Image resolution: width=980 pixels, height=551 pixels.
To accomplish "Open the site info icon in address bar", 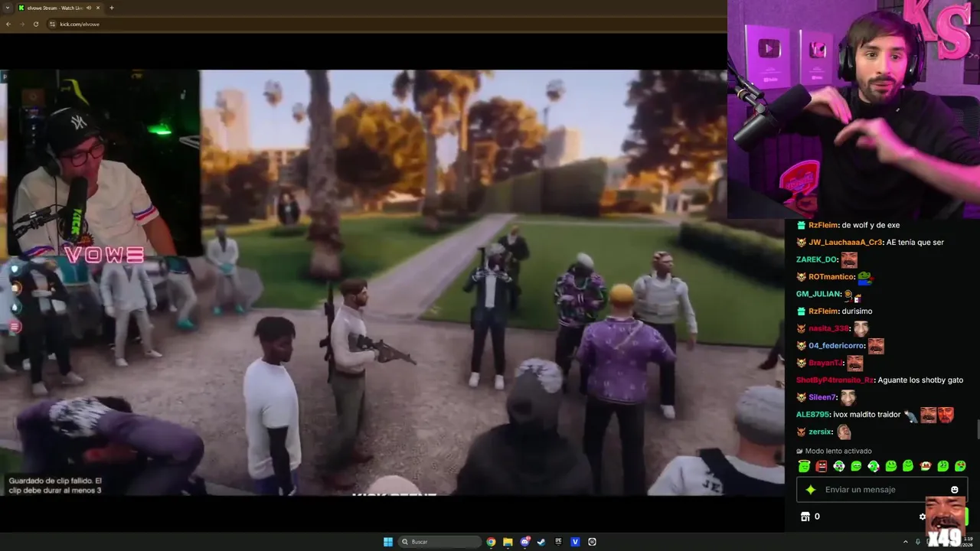I will 52,24.
